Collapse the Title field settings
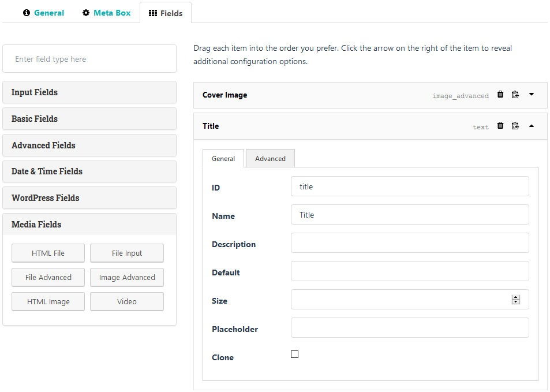The height and width of the screenshot is (392, 550). 532,126
